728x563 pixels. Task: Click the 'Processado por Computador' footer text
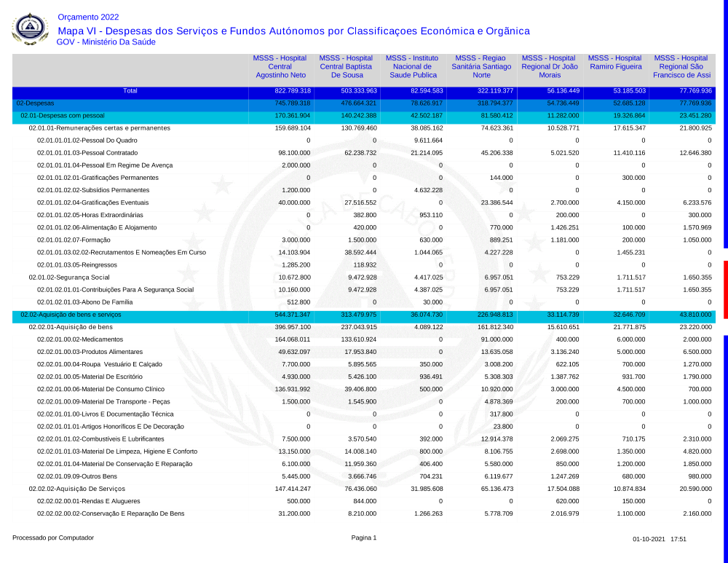(53, 538)
